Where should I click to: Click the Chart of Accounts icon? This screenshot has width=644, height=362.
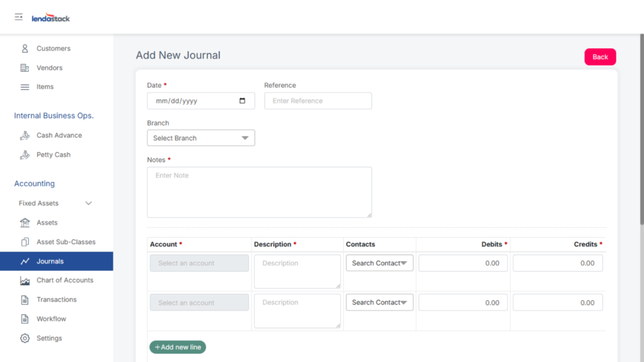pos(25,281)
